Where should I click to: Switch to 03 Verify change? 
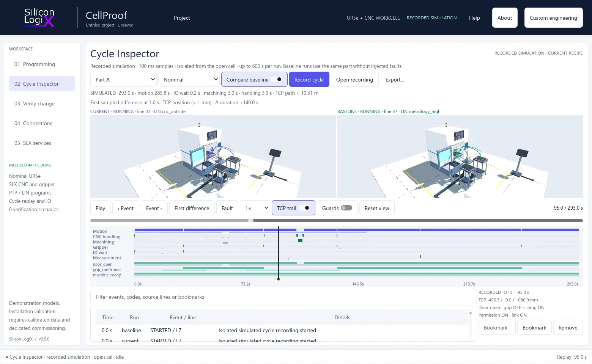(x=42, y=104)
